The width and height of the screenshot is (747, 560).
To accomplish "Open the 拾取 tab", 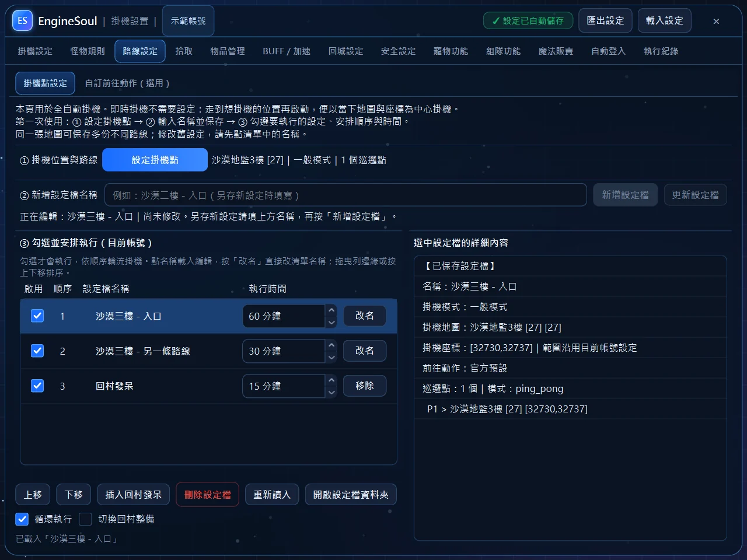I will point(184,51).
